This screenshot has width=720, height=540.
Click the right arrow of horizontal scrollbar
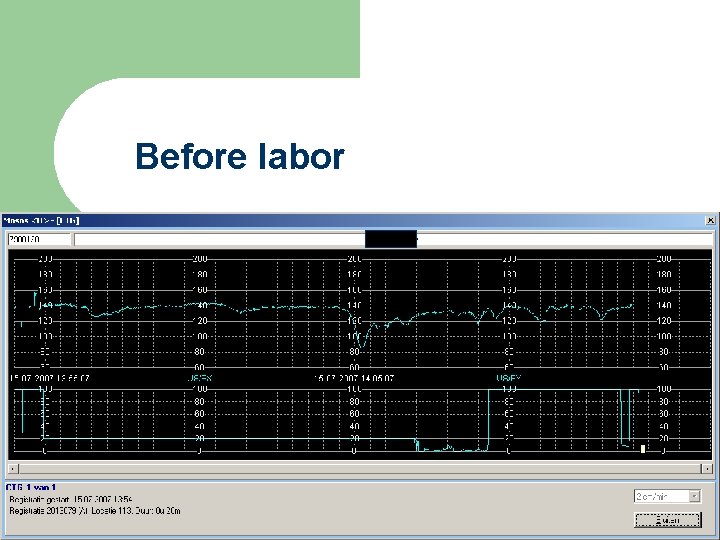click(707, 469)
